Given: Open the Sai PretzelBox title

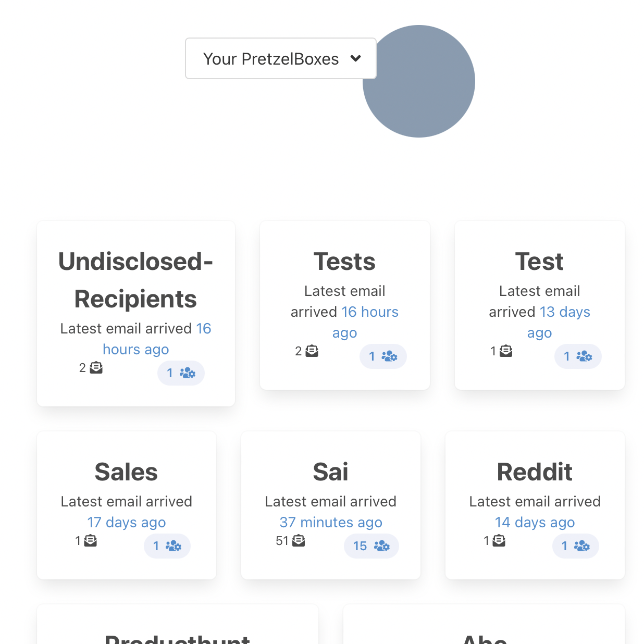Looking at the screenshot, I should [331, 472].
